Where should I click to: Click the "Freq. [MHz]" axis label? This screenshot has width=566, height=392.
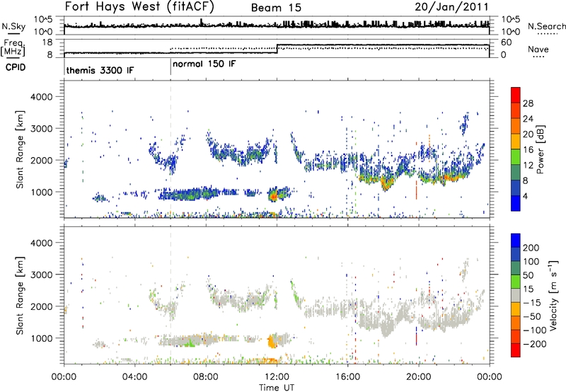[13, 47]
